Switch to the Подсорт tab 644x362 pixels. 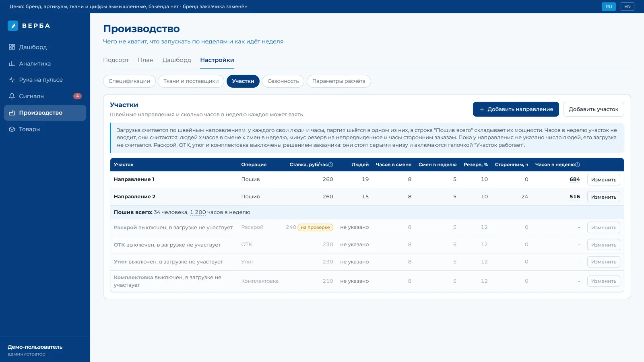tap(116, 60)
